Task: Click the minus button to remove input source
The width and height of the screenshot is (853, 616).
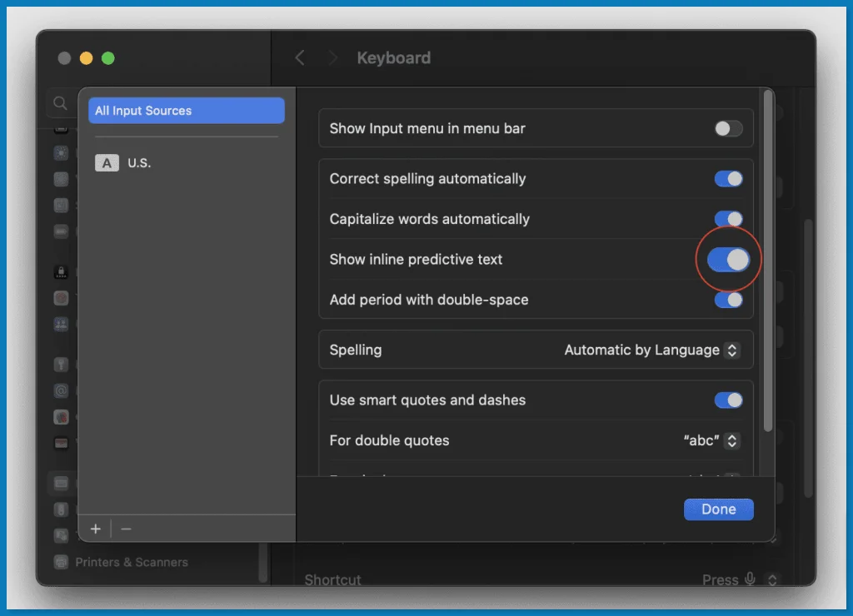Action: [127, 529]
